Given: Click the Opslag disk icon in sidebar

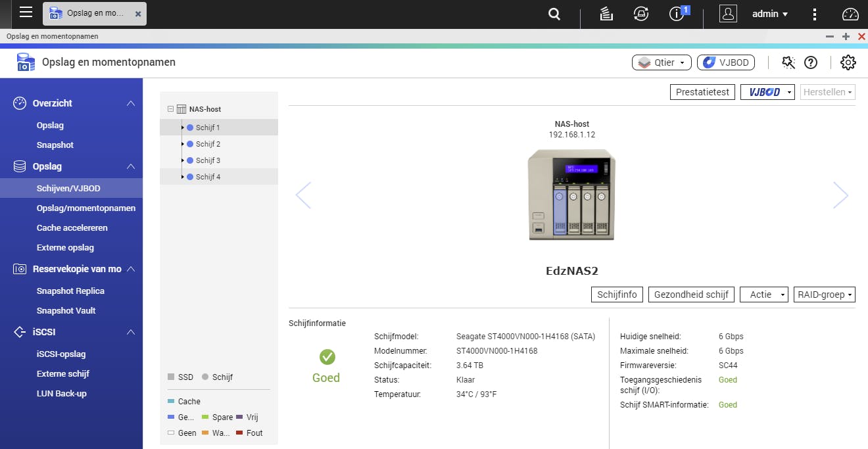Looking at the screenshot, I should 20,166.
